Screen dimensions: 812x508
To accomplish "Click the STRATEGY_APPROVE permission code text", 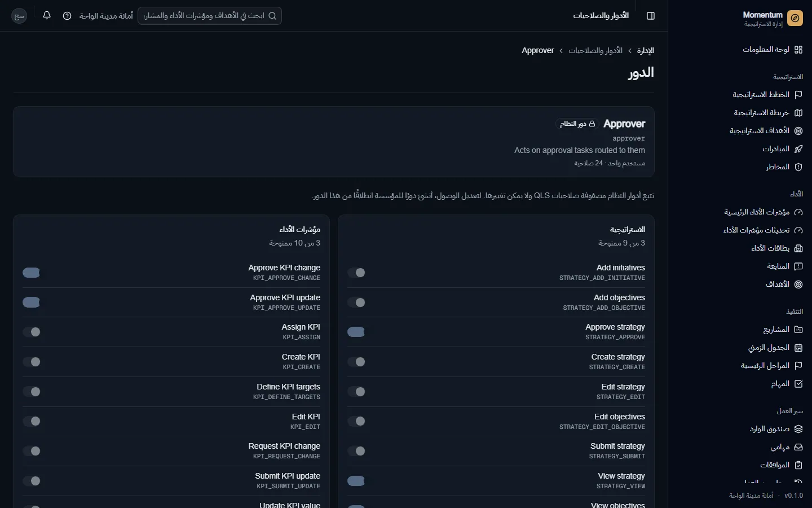I will tap(615, 337).
